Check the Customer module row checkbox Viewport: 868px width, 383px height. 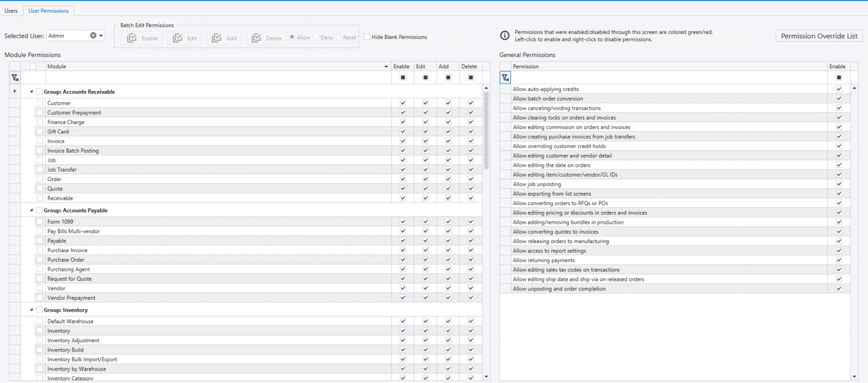pos(40,102)
